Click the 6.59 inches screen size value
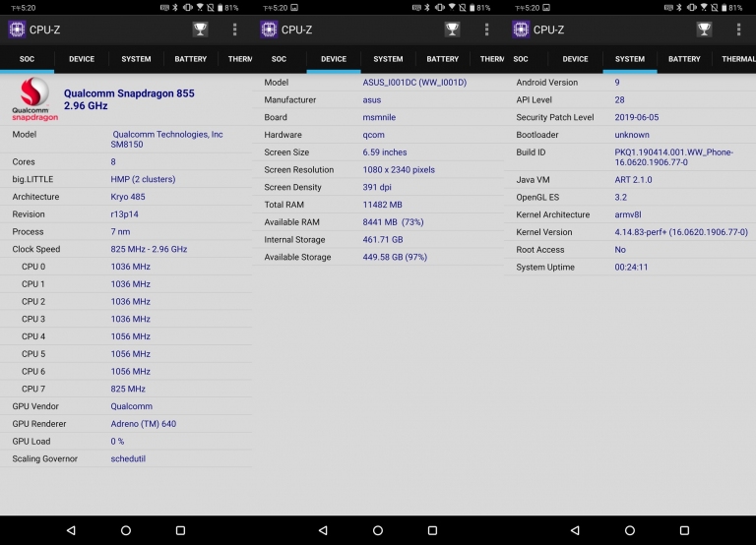The height and width of the screenshot is (545, 756). (x=385, y=152)
